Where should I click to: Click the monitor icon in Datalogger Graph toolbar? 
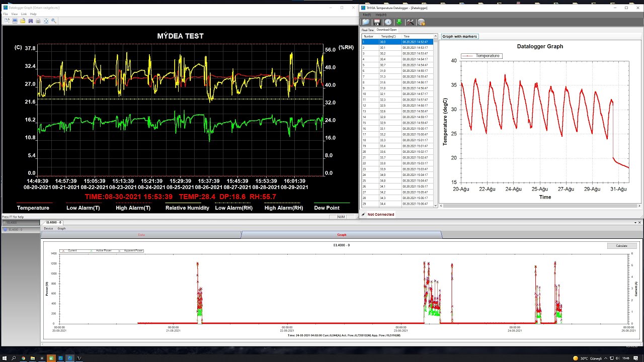click(15, 21)
